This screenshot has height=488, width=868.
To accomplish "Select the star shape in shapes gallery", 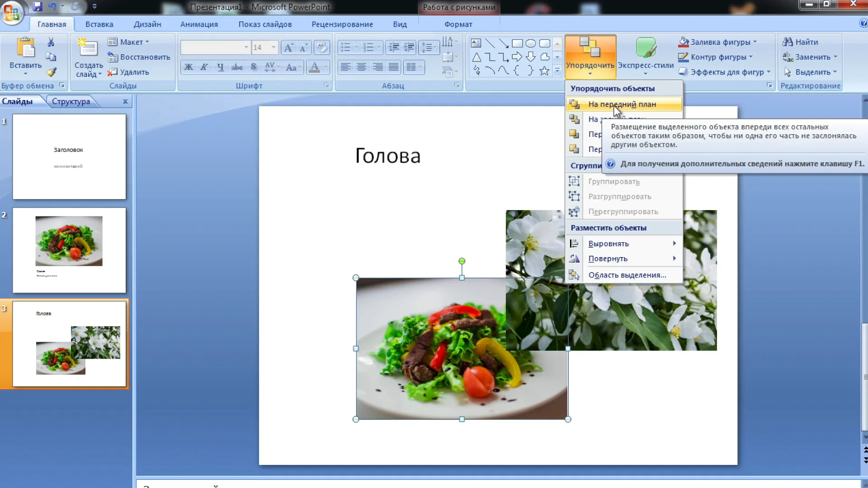I will coord(544,71).
